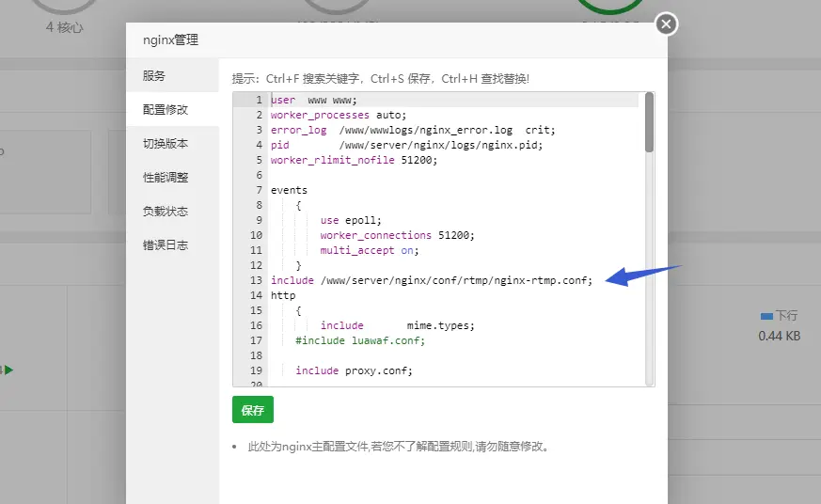Click the multi_accept on line
Viewport: 821px width, 504px height.
point(369,250)
